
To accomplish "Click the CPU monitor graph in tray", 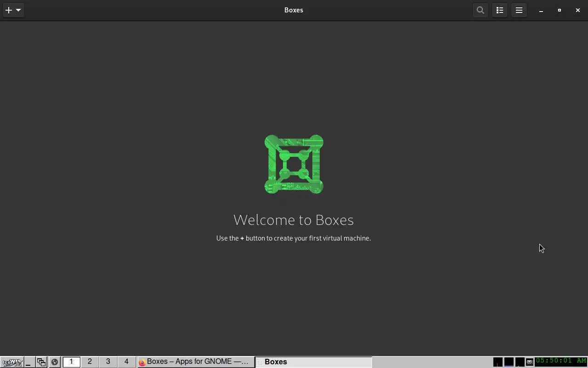I will click(498, 362).
